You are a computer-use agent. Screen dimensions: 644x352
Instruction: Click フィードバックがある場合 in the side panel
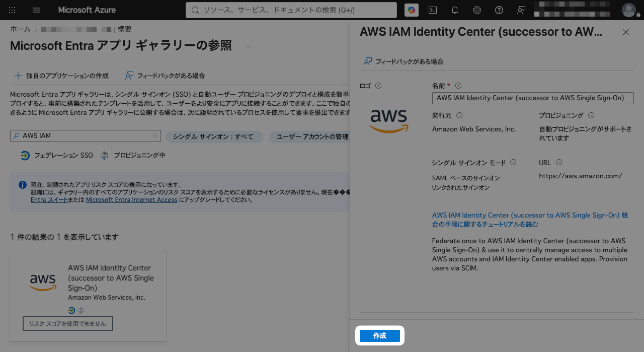click(x=404, y=61)
